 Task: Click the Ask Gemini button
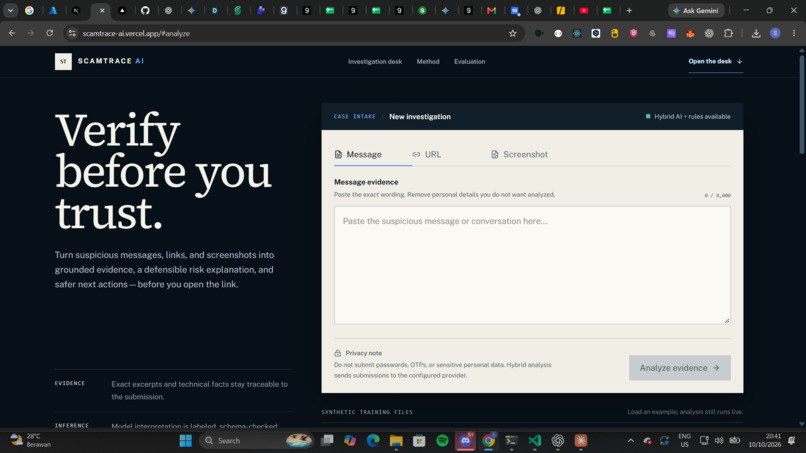coord(696,10)
